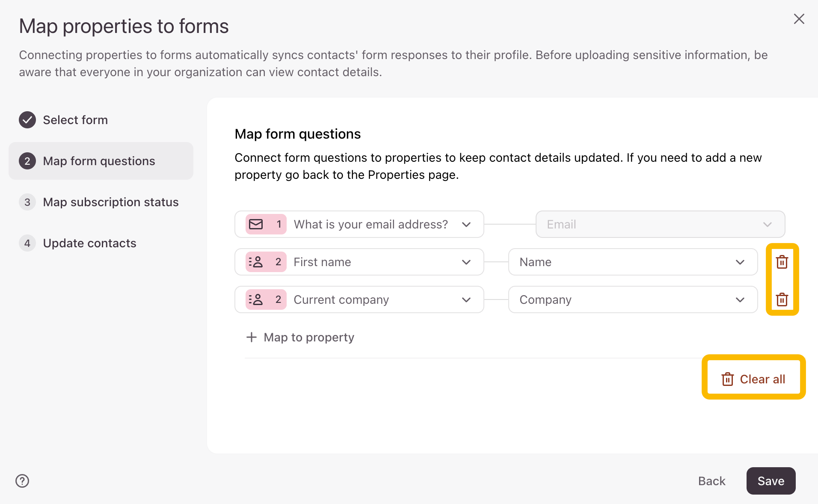This screenshot has height=504, width=818.
Task: Open the Company property dropdown
Action: tap(632, 299)
